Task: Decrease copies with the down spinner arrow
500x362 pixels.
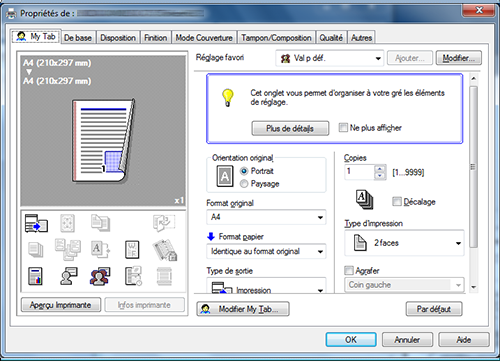Action: tap(380, 176)
